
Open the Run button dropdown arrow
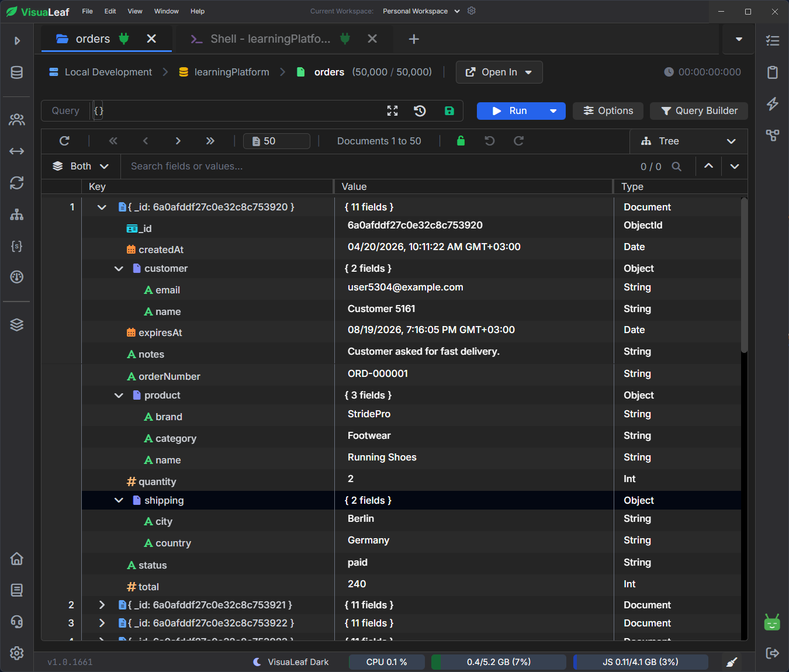tap(553, 111)
